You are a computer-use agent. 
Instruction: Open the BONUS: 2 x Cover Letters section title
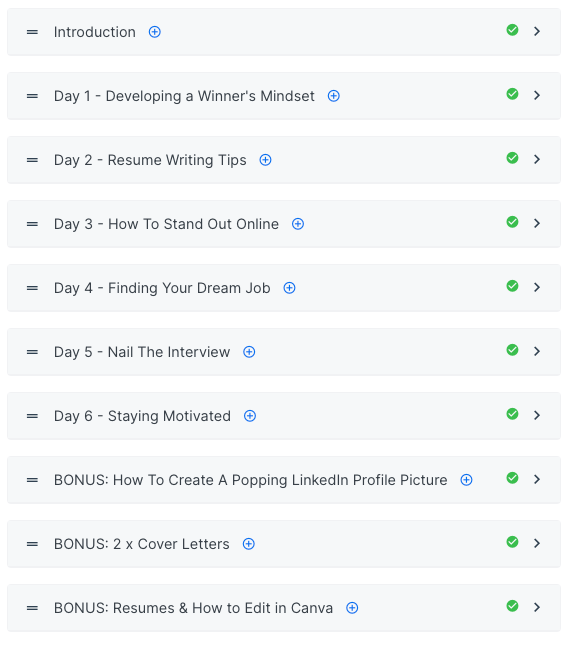click(142, 544)
